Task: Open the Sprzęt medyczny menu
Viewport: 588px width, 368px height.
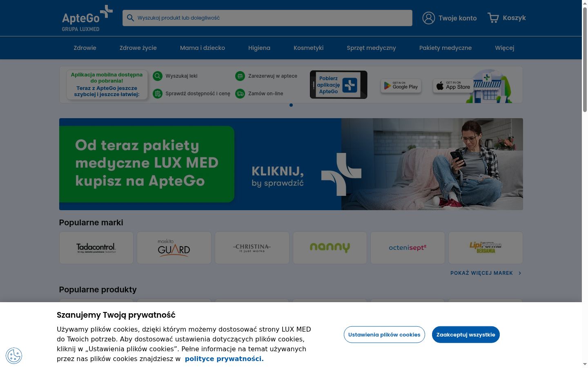Action: tap(371, 48)
